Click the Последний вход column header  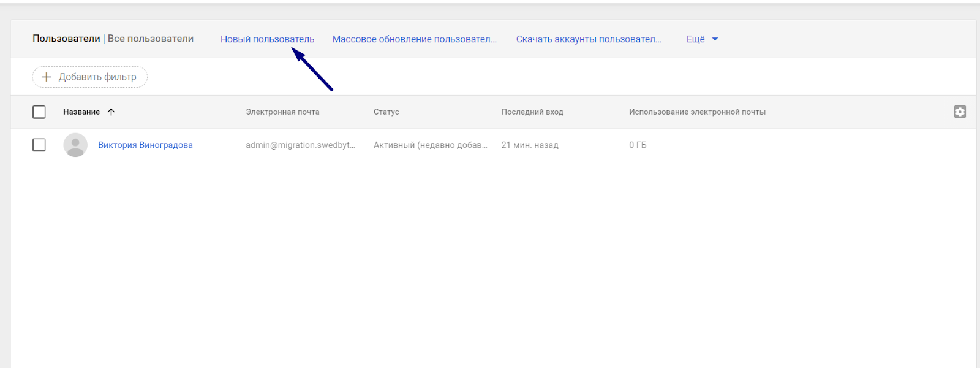click(x=532, y=112)
